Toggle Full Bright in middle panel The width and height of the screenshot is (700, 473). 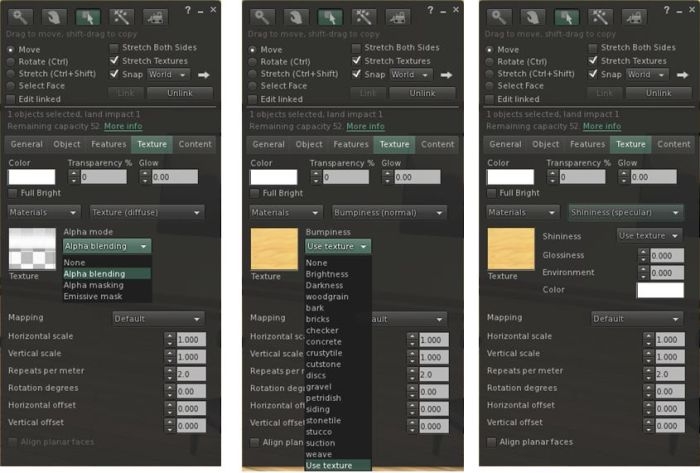click(x=254, y=193)
